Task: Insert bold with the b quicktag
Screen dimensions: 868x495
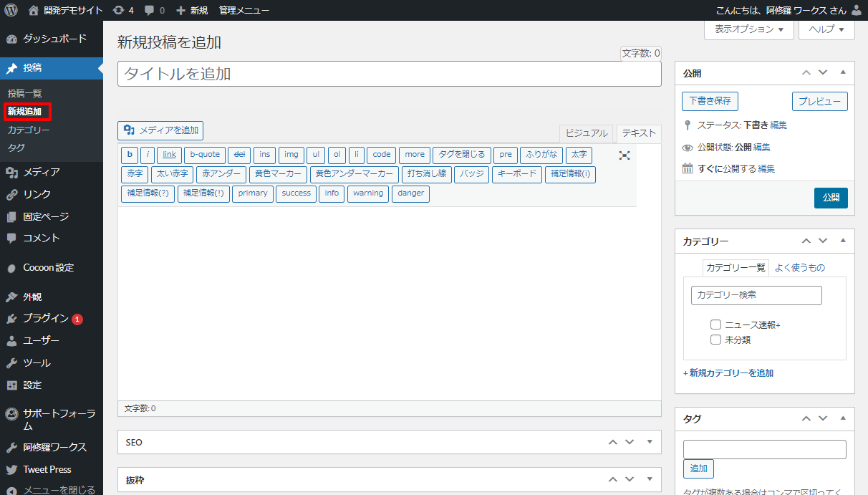Action: pyautogui.click(x=130, y=155)
